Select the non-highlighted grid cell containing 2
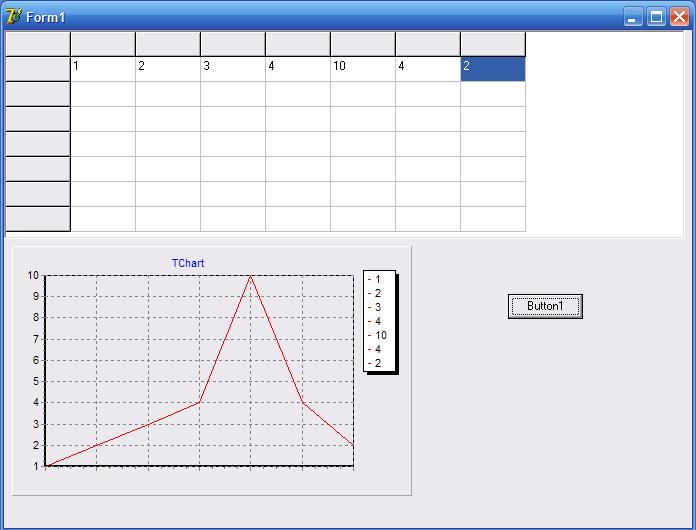Image resolution: width=696 pixels, height=530 pixels. coord(167,69)
